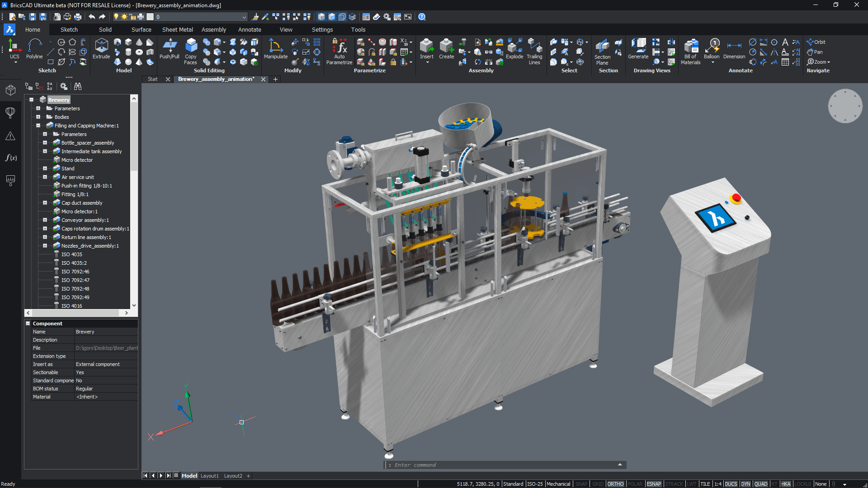
Task: Click the Push/Pull tool
Action: tap(170, 48)
